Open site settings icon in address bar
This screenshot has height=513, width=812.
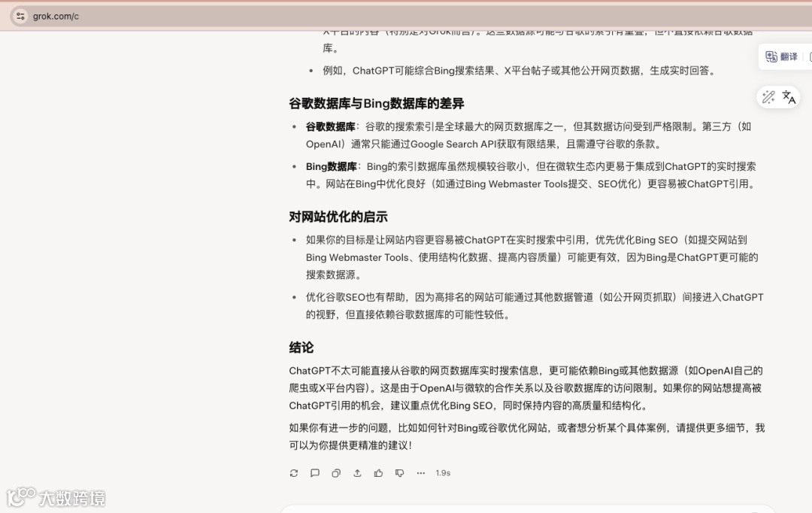(20, 16)
